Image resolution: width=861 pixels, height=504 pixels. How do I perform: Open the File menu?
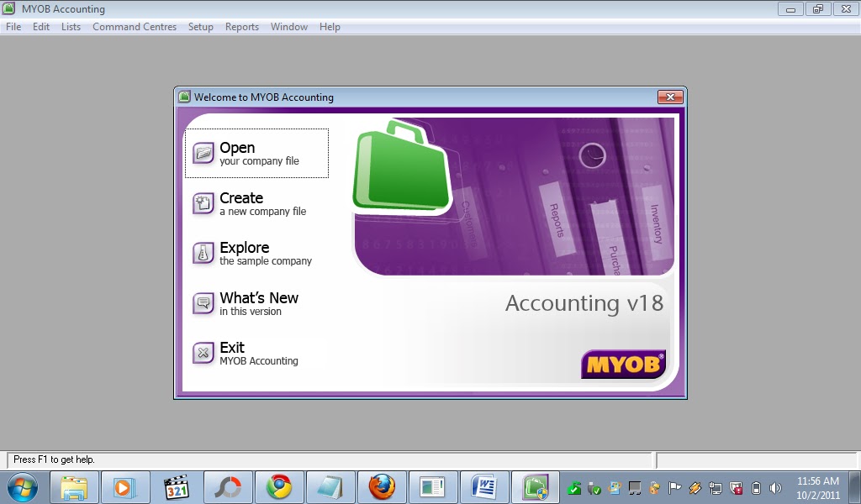[13, 26]
